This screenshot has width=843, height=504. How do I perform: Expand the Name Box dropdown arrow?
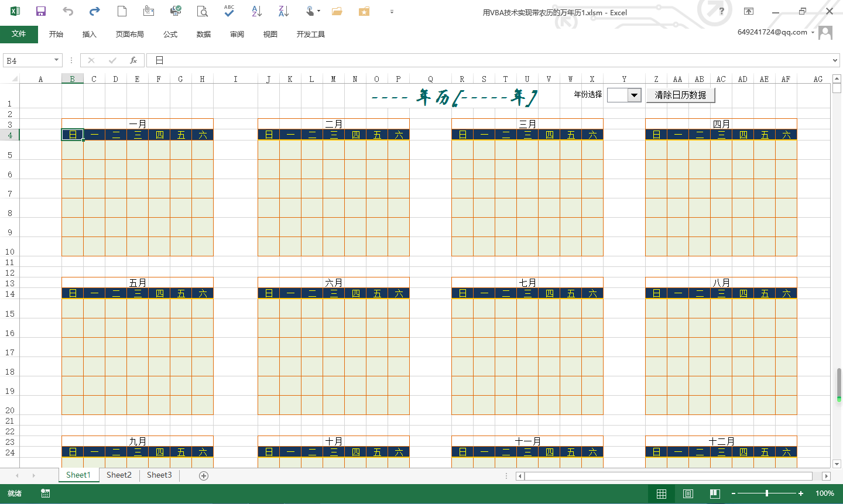tap(56, 60)
